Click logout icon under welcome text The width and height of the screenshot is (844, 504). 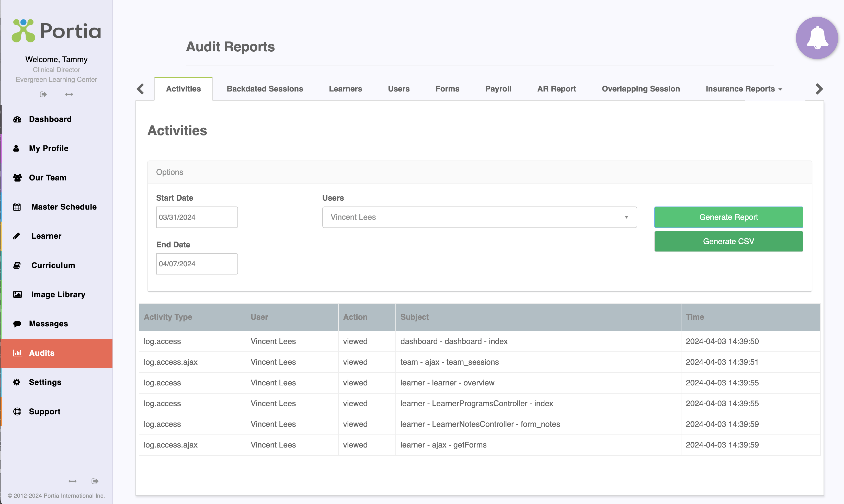pyautogui.click(x=43, y=94)
